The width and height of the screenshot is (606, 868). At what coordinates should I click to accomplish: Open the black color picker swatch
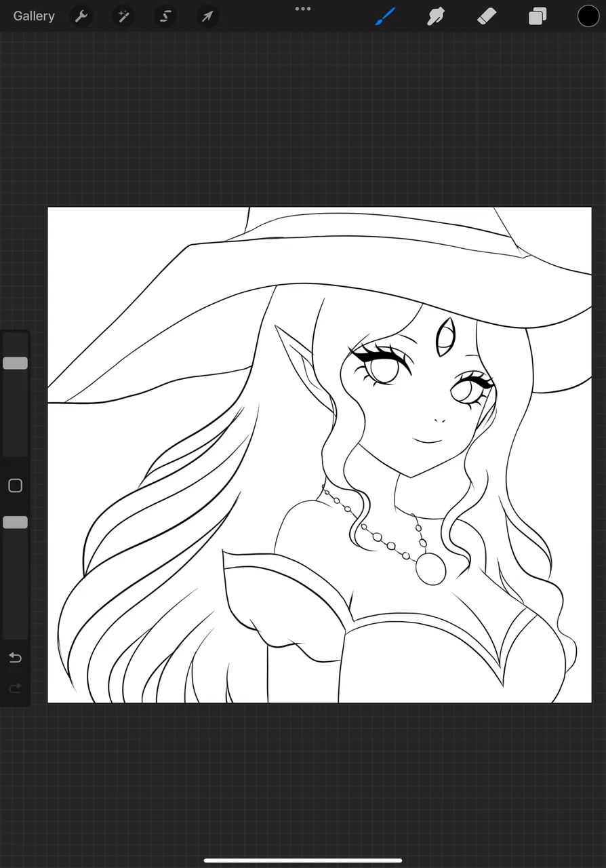pyautogui.click(x=588, y=16)
